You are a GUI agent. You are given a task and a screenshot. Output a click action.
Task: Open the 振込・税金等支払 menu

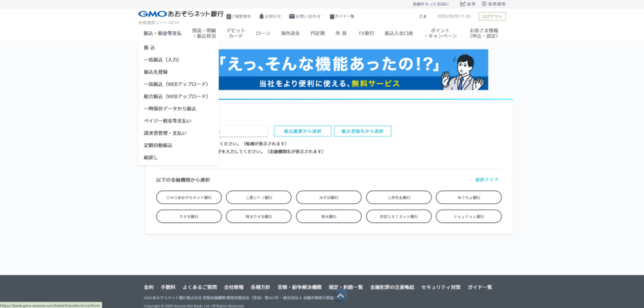coord(163,33)
